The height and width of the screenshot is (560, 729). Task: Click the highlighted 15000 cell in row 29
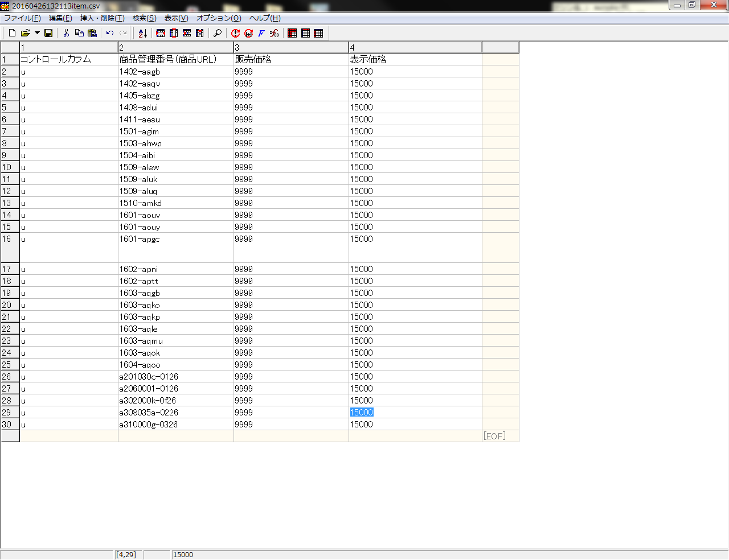[x=415, y=413]
